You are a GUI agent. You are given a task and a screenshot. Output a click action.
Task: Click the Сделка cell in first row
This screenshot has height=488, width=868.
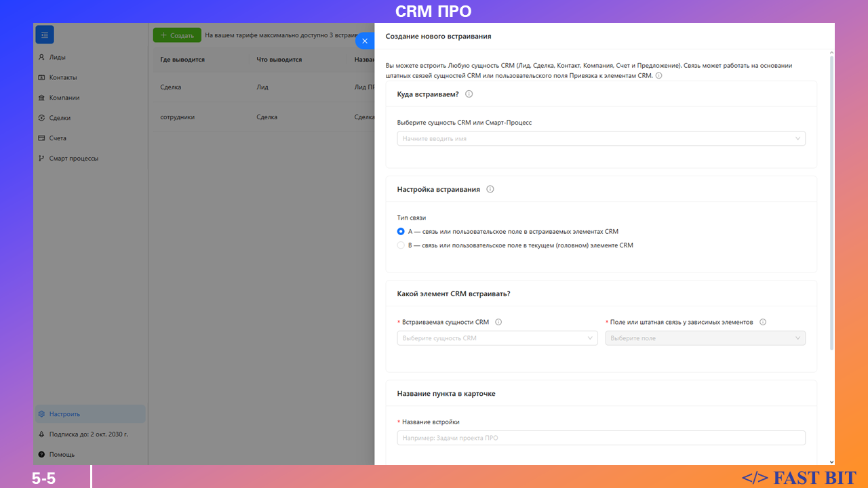point(171,87)
